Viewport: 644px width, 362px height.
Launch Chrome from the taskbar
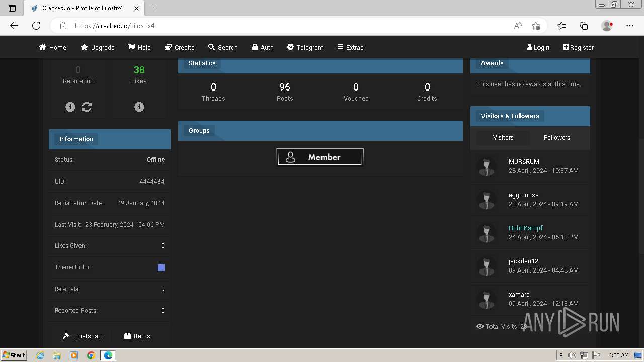click(x=91, y=355)
